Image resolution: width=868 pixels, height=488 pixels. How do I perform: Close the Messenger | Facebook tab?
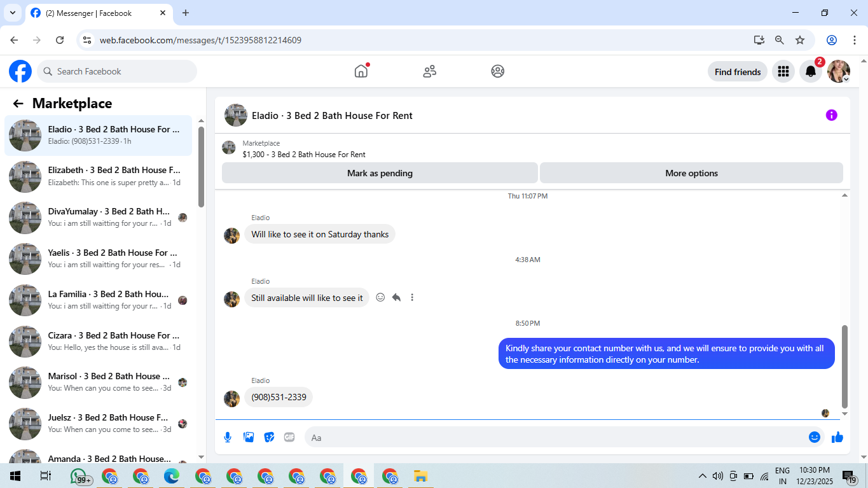(x=163, y=13)
